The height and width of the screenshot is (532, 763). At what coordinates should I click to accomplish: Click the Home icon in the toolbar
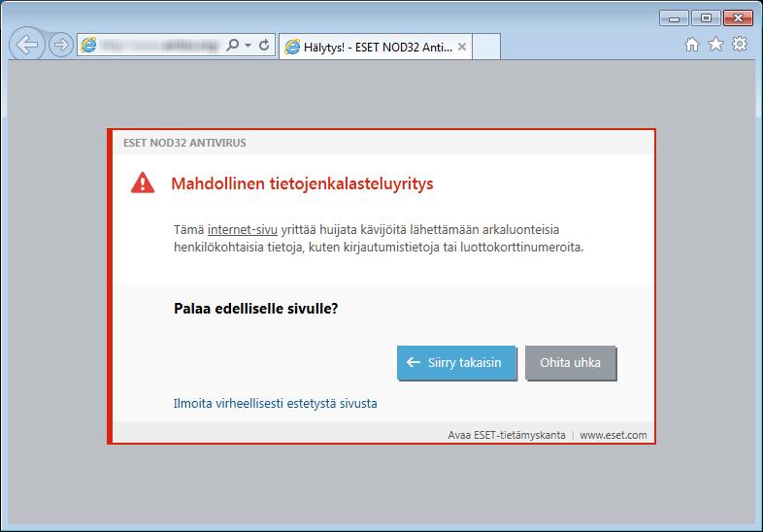pos(692,45)
